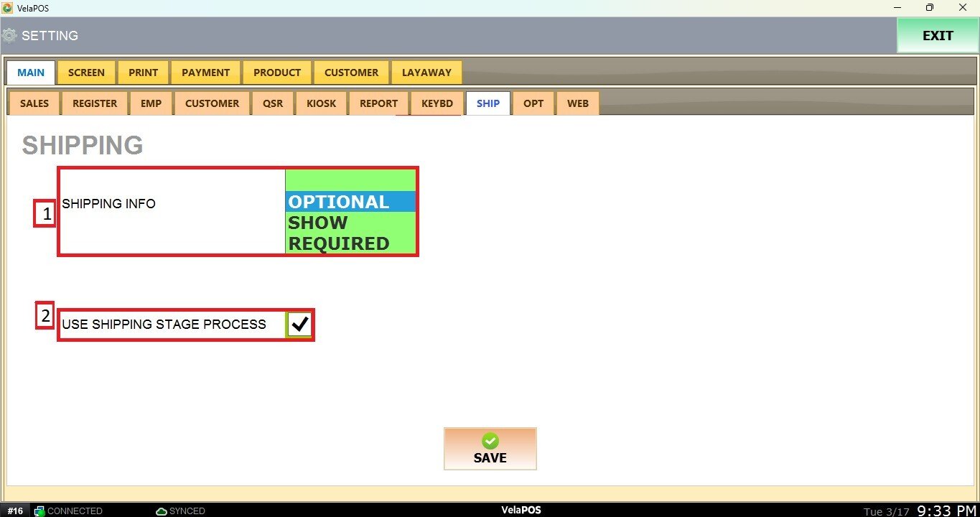The width and height of the screenshot is (980, 517).
Task: Click the Connected status icon
Action: coord(39,511)
